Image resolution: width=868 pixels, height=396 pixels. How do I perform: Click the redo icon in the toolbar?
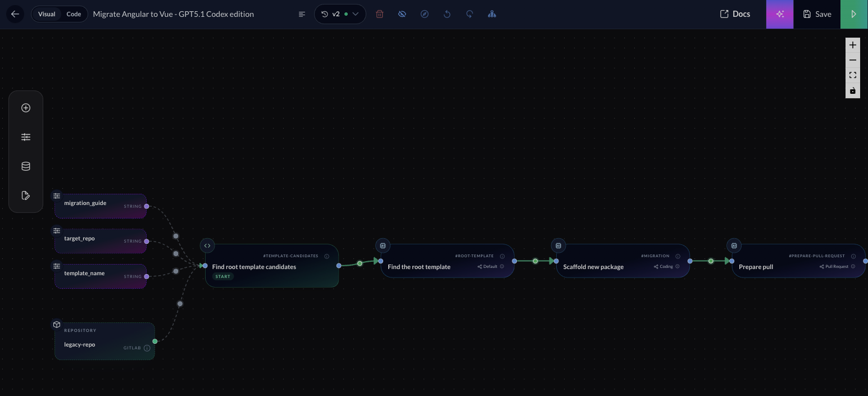point(470,13)
